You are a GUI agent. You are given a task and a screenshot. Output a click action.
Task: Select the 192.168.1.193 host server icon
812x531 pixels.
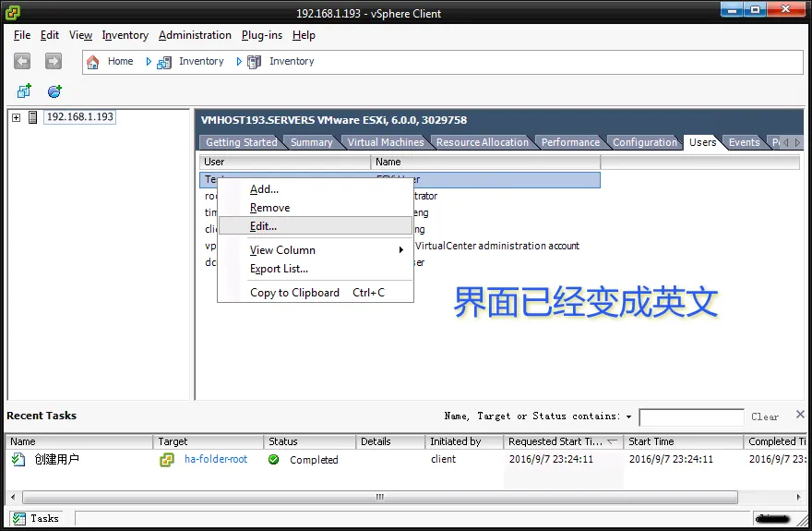pyautogui.click(x=33, y=117)
